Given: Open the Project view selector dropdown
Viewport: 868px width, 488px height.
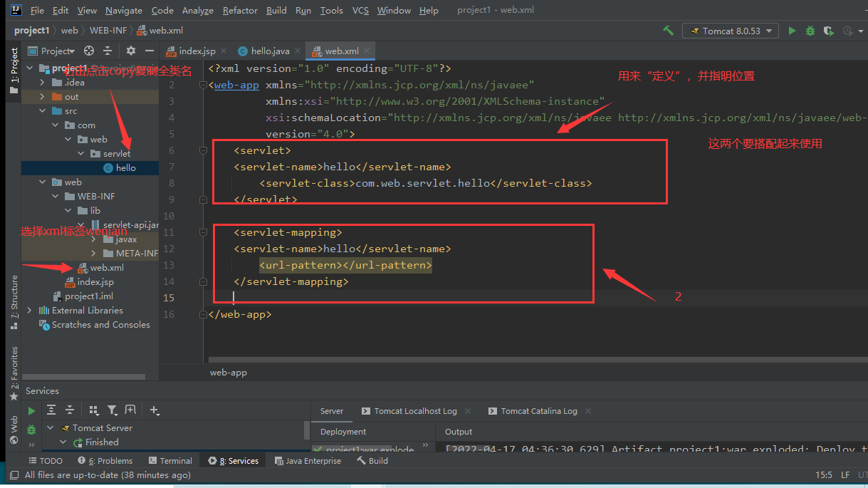Looking at the screenshot, I should click(x=52, y=51).
